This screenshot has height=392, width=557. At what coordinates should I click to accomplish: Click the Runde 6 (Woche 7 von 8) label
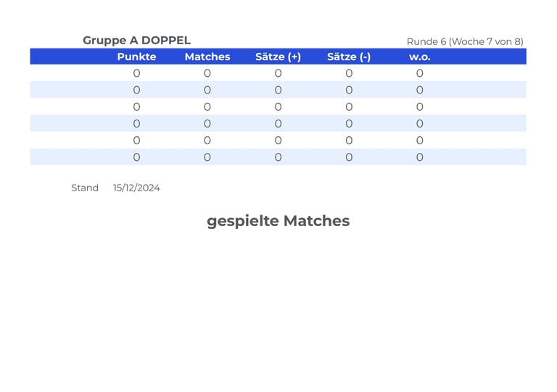coord(465,41)
